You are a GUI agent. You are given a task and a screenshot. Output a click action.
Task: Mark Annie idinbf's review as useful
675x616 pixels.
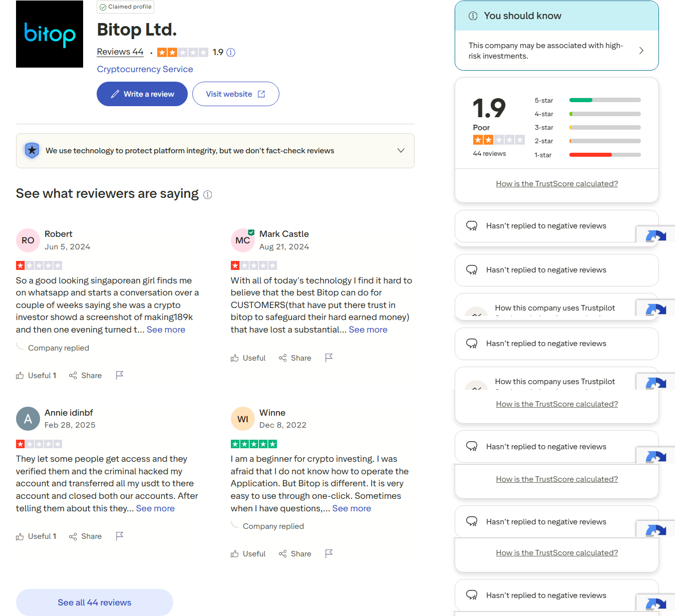tap(36, 536)
